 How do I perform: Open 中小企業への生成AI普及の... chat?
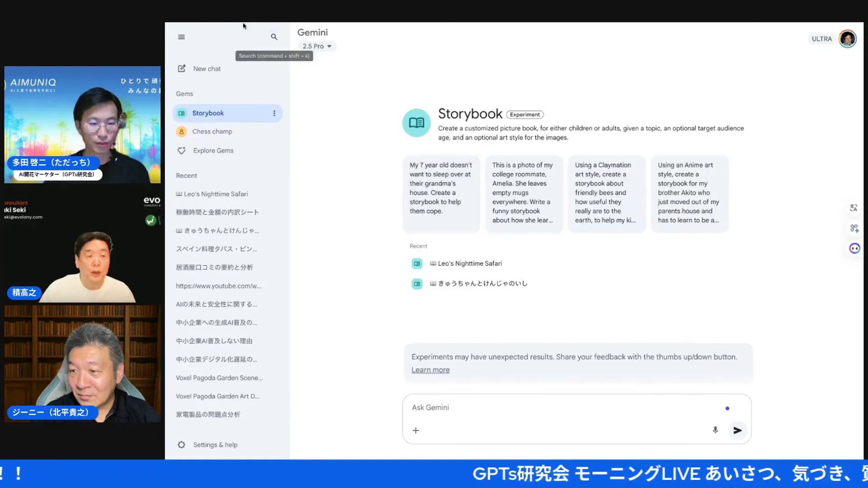pyautogui.click(x=217, y=323)
